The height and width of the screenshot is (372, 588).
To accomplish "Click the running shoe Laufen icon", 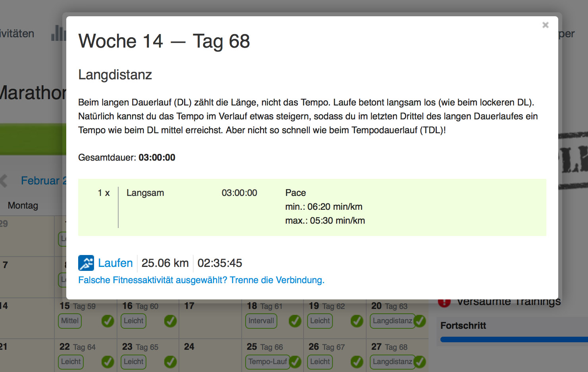I will 86,263.
